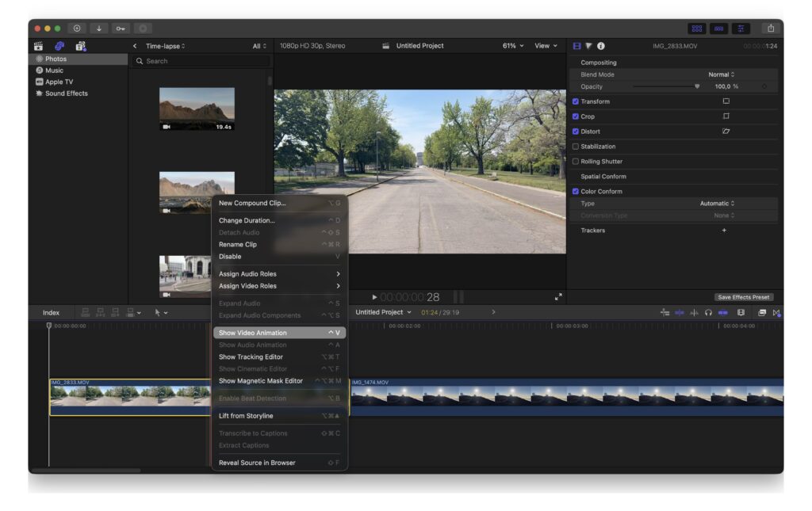Screen dimensions: 812x511
Task: Select Apple TV in the sidebar
Action: [x=54, y=82]
